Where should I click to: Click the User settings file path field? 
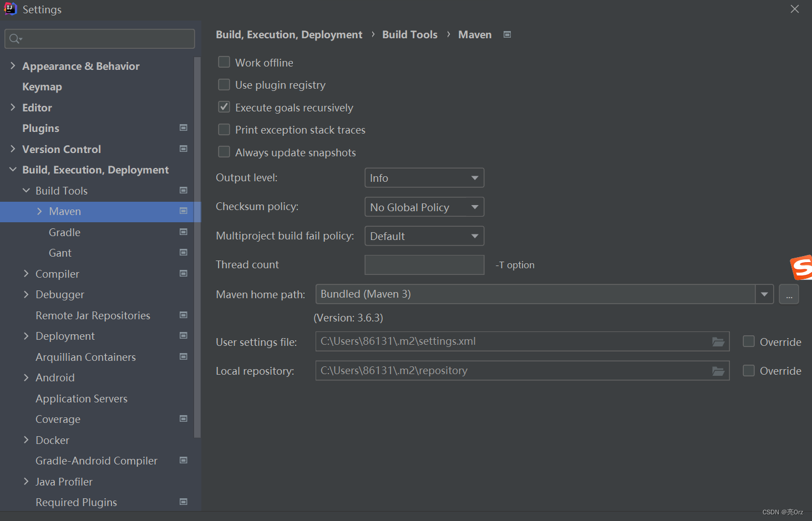[x=522, y=341]
